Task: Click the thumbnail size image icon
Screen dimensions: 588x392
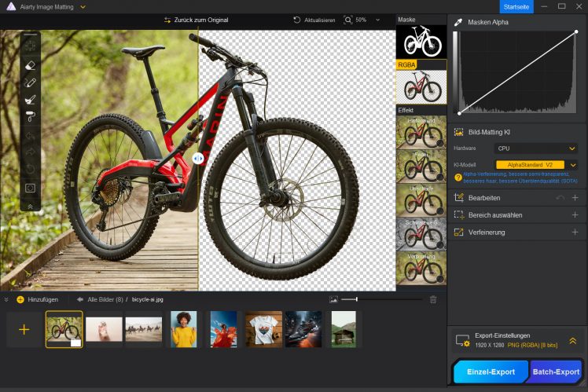Action: point(333,299)
